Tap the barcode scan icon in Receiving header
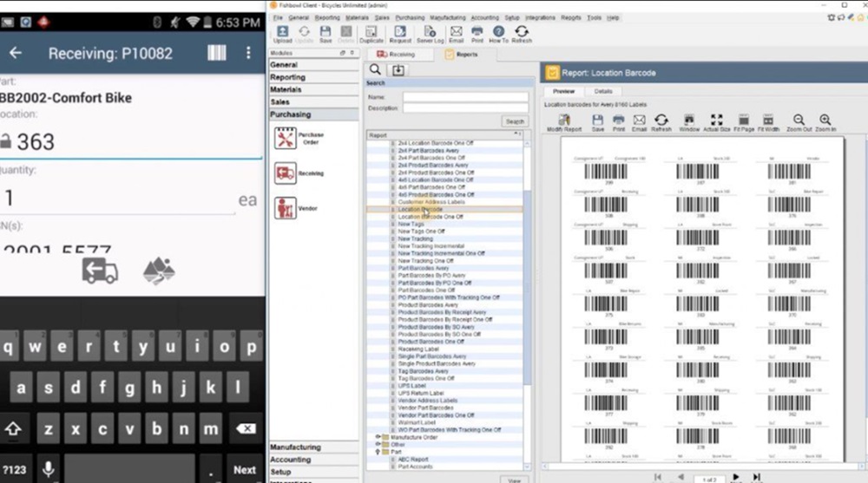 tap(216, 53)
